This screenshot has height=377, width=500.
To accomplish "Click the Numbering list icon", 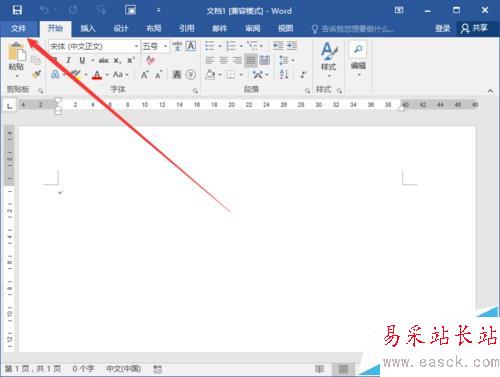I will click(231, 46).
